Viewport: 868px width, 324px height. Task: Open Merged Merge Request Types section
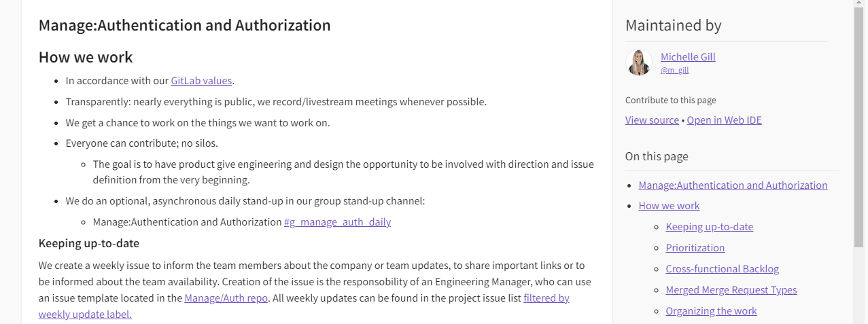click(x=731, y=290)
